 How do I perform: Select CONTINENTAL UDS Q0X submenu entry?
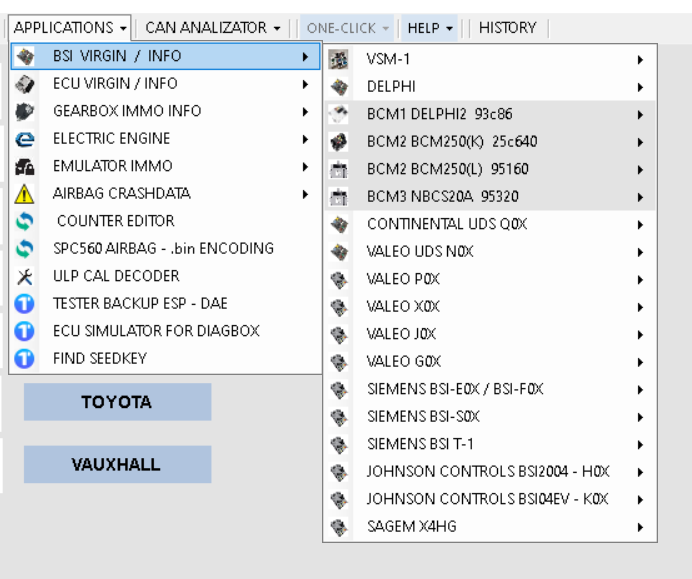pos(490,224)
